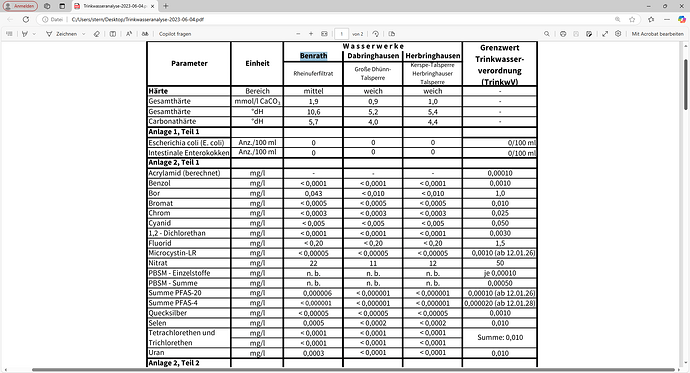Image resolution: width=690 pixels, height=373 pixels.
Task: Click Mit Acrobat bearbeiten button
Action: click(657, 34)
